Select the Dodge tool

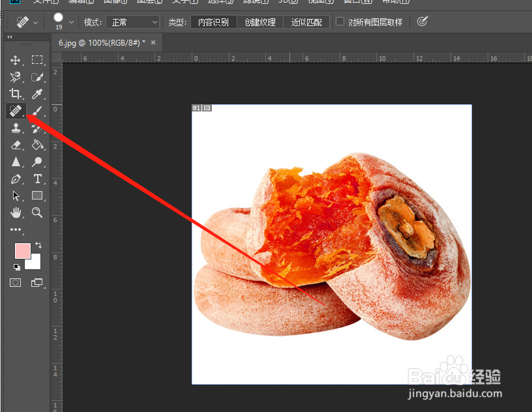(x=37, y=162)
